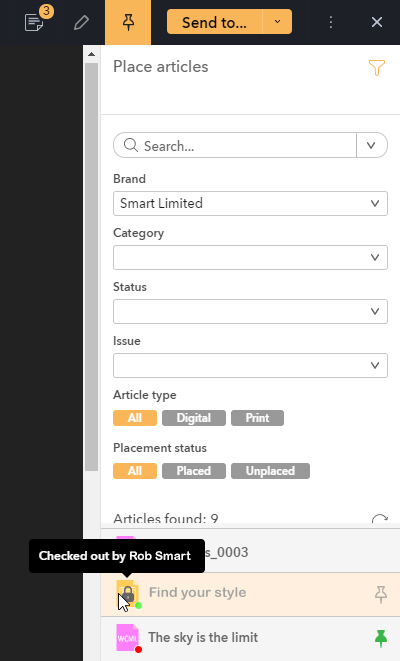400x661 pixels.
Task: Open the sticky notes panel icon
Action: point(34,22)
